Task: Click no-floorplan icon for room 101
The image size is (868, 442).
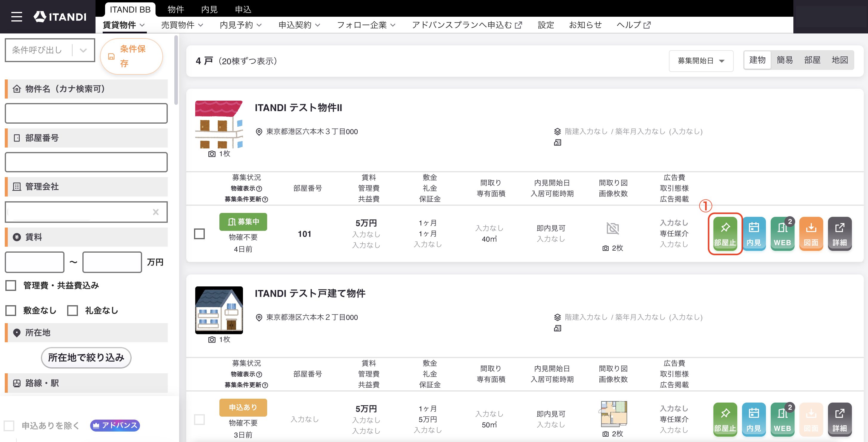Action: (x=612, y=228)
